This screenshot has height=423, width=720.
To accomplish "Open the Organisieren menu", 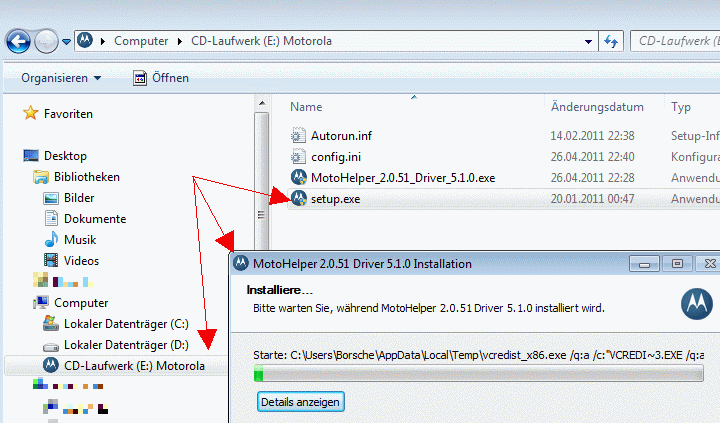I will (61, 78).
